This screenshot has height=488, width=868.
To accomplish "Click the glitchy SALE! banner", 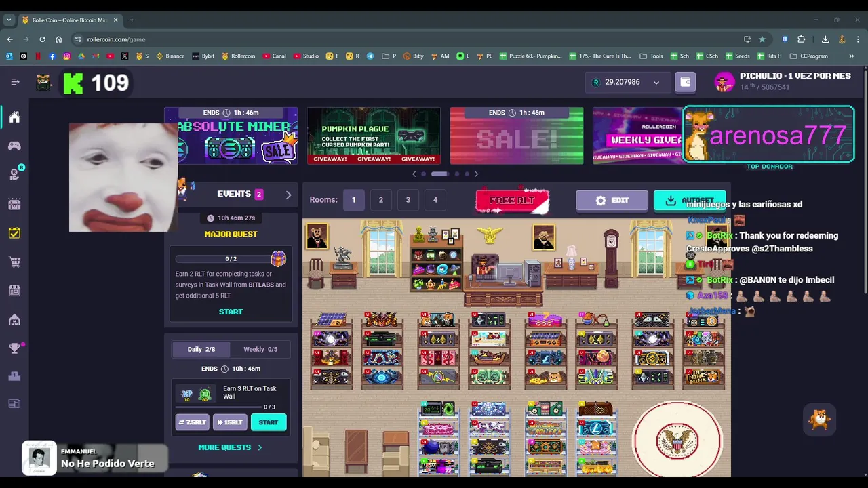I will point(517,136).
